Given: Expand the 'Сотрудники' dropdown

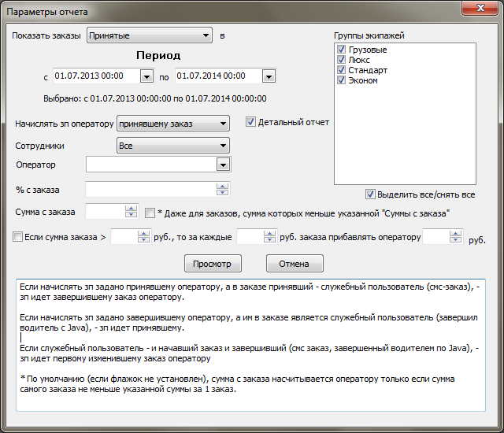Looking at the screenshot, I should click(223, 146).
